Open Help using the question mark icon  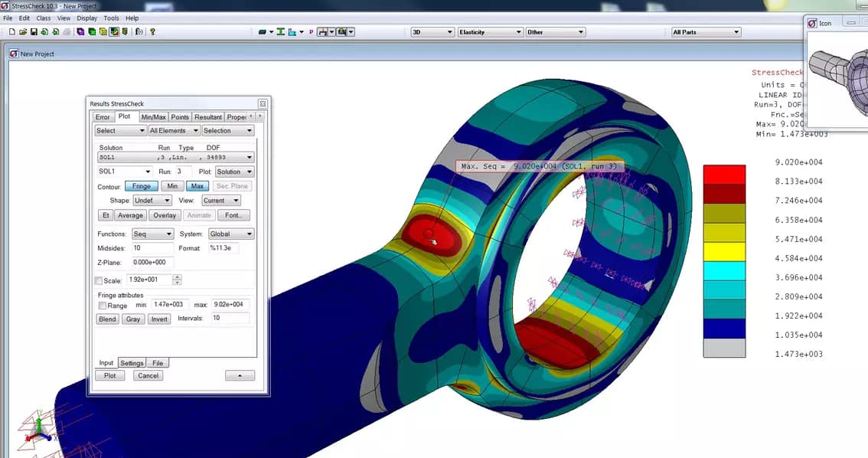click(151, 31)
